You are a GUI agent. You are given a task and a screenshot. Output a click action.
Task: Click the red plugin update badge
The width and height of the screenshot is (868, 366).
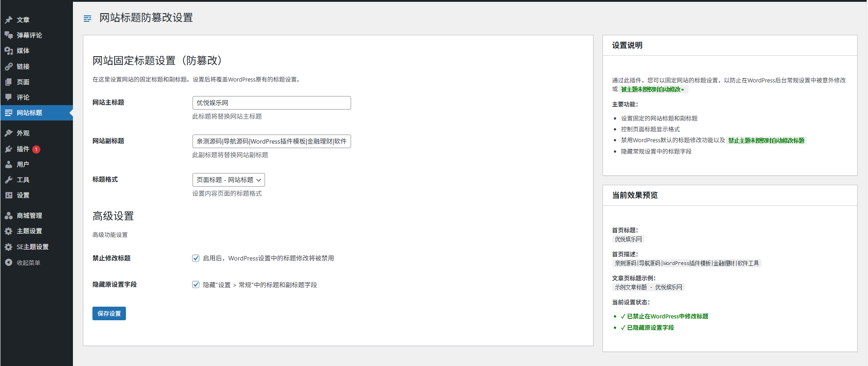point(36,149)
